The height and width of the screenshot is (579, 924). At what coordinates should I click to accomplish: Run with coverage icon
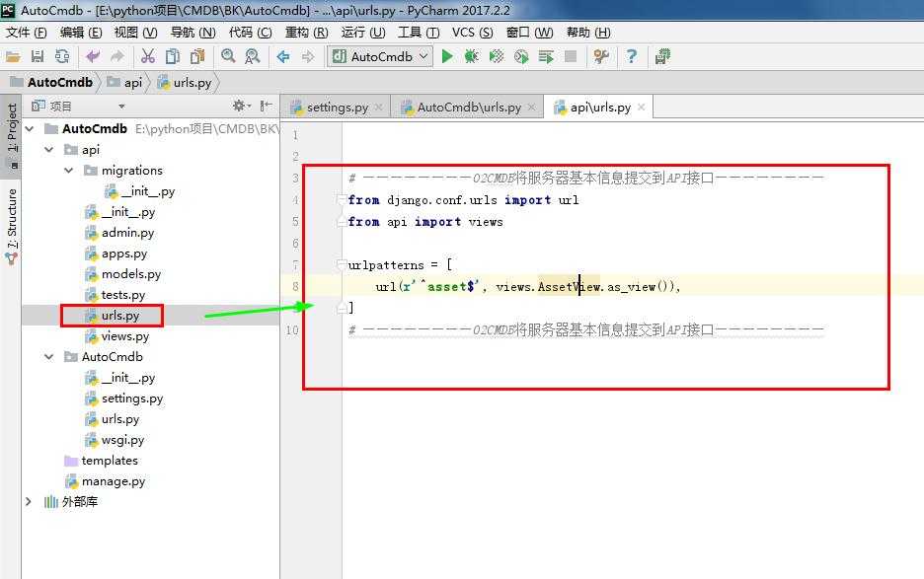point(497,56)
